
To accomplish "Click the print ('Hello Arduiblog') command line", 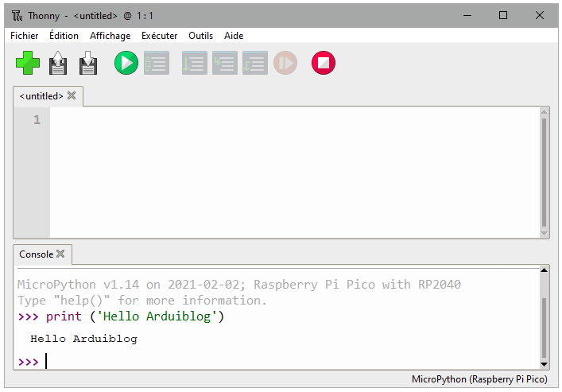I will click(x=121, y=316).
